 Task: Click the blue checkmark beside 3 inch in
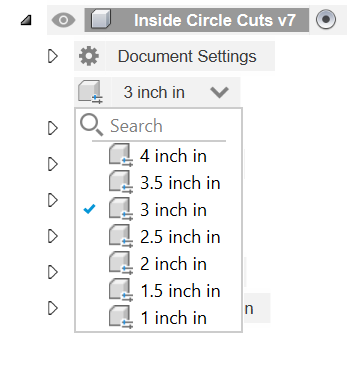(x=89, y=209)
